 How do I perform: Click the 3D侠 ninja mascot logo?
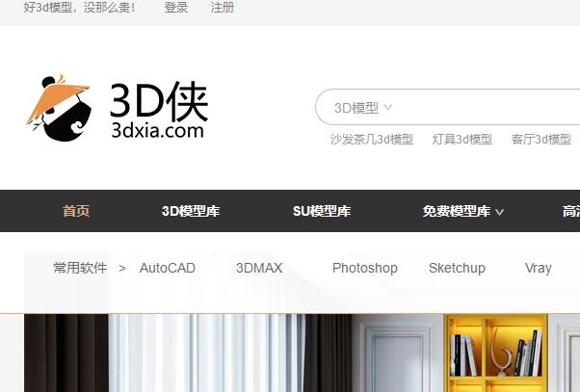pos(58,108)
